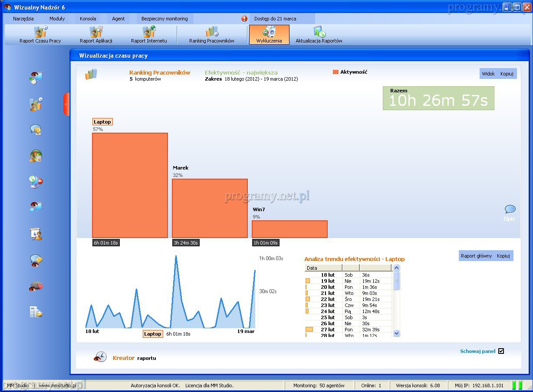Click the orange Laptop activity bar
Image resolution: width=533 pixels, height=392 pixels.
click(x=130, y=185)
